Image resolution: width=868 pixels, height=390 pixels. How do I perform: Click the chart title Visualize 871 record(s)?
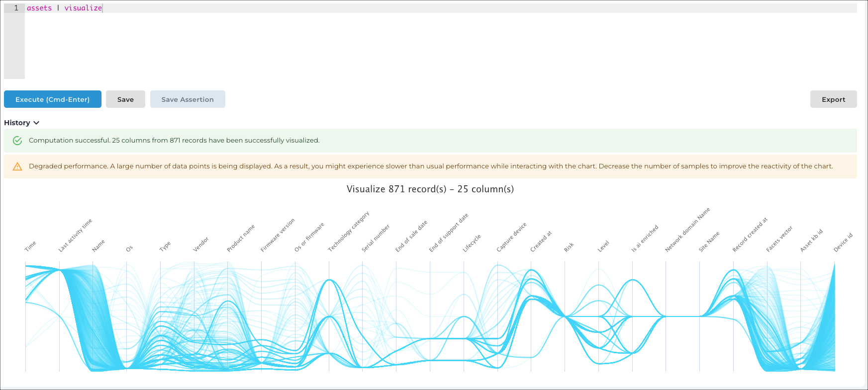(430, 189)
